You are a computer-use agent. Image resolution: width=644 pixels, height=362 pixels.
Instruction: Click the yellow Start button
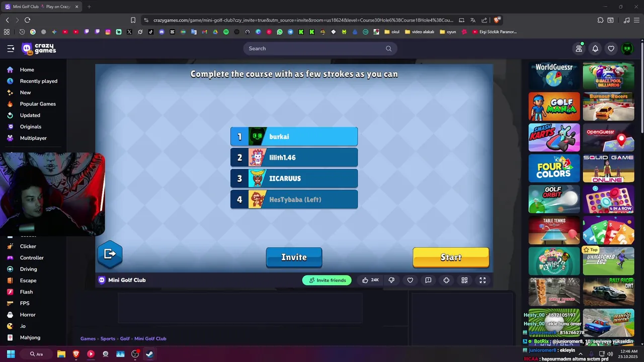coord(451,257)
